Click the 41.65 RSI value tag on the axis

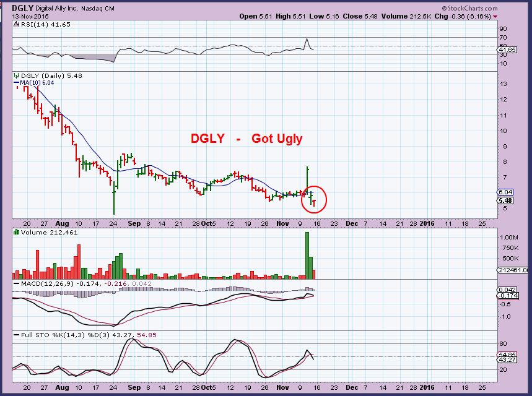pos(507,50)
